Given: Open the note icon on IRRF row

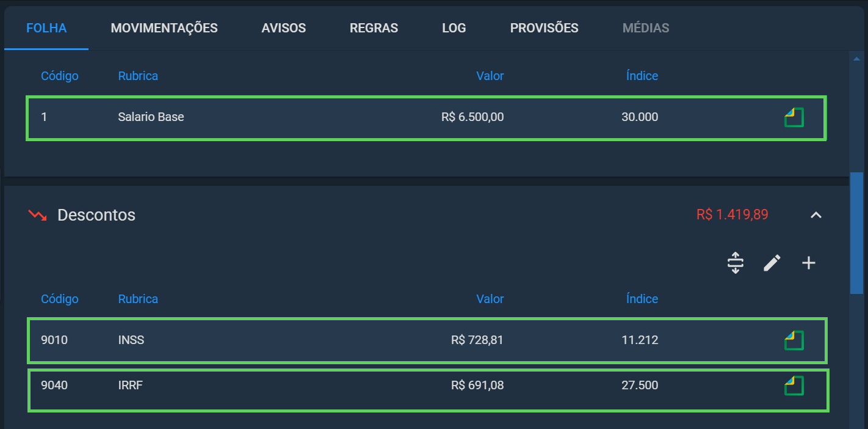Looking at the screenshot, I should tap(794, 386).
